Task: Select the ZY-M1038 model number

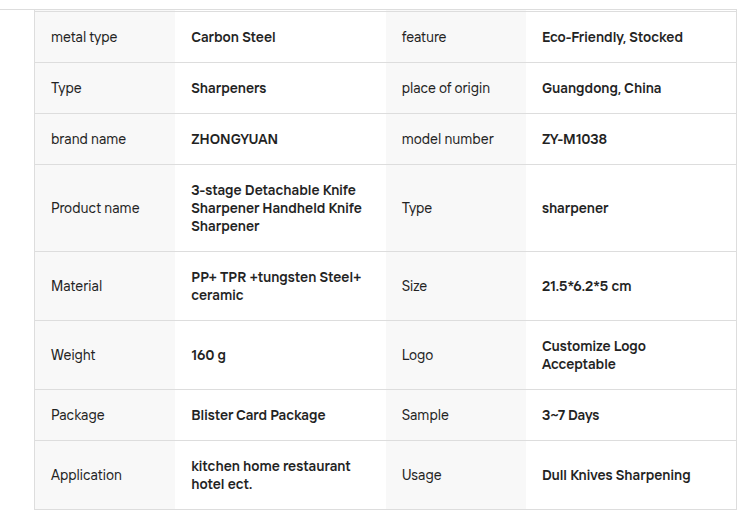Action: [x=574, y=139]
